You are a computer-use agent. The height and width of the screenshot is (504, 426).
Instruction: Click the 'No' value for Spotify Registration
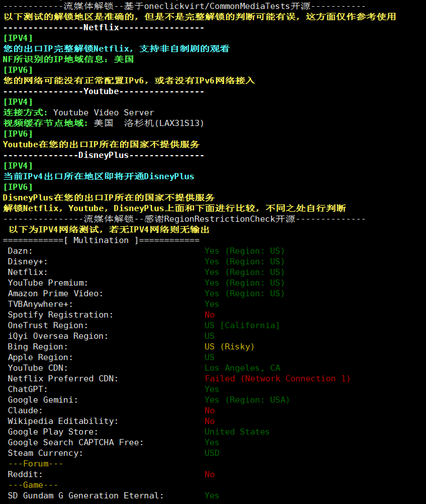click(210, 315)
